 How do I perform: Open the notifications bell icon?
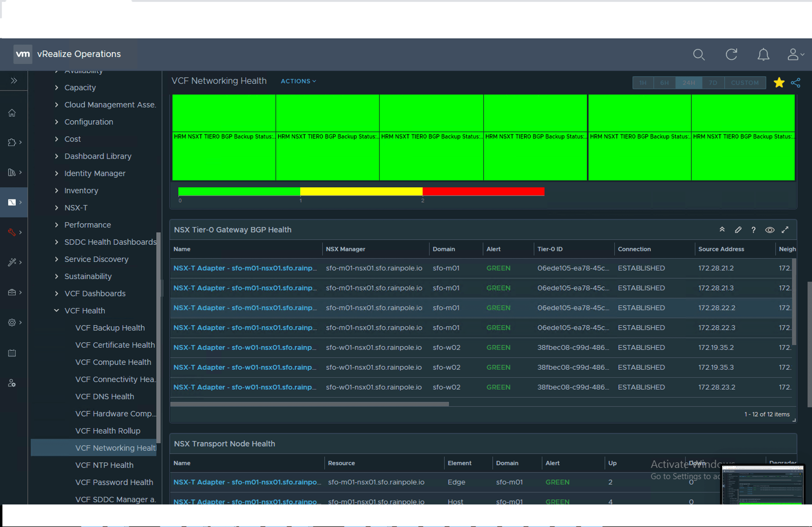[763, 54]
